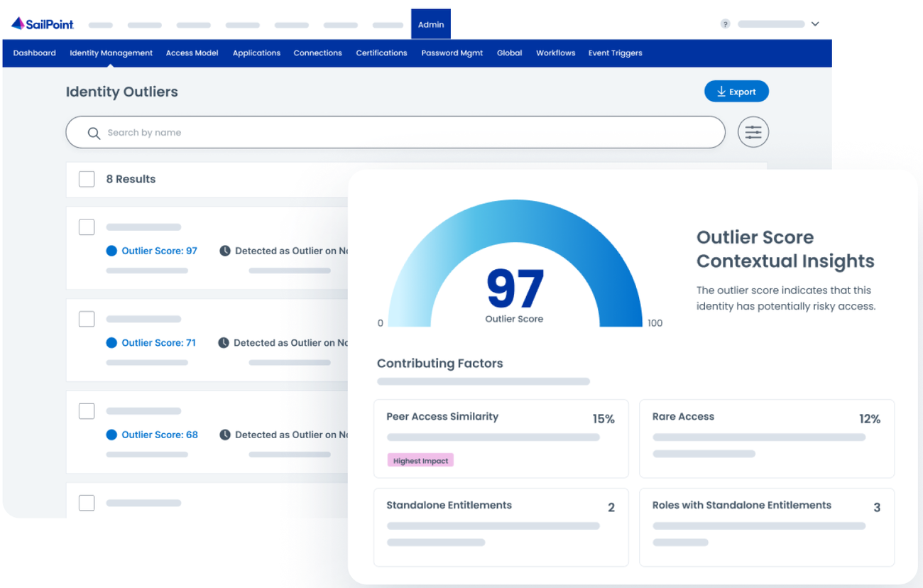Viewport: 923px width, 588px height.
Task: Click the blue dot beside Outlier Score: 97
Action: click(x=111, y=251)
